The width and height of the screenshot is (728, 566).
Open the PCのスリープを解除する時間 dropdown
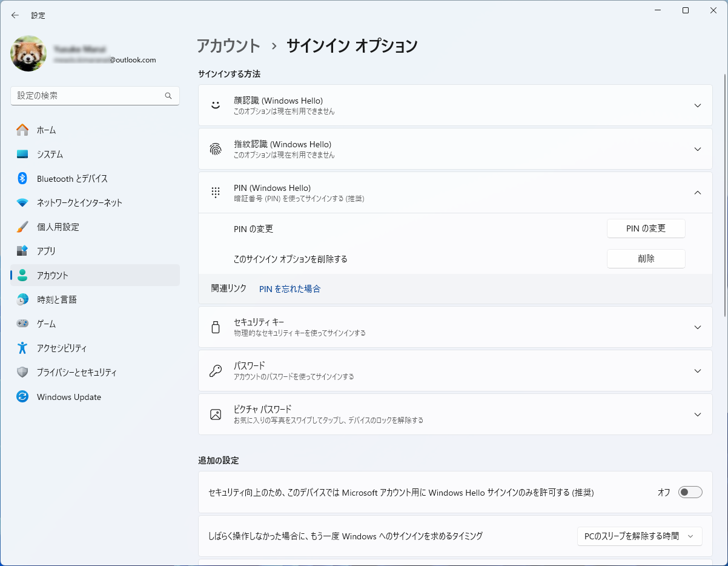639,536
